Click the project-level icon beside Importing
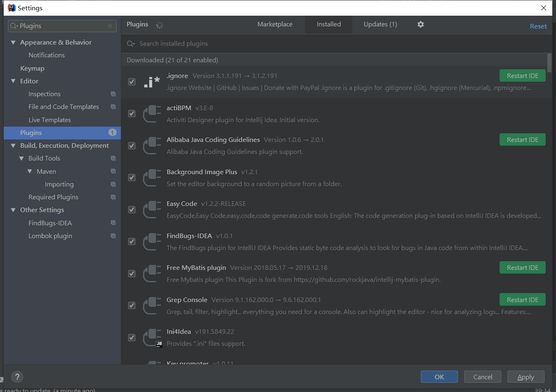Screen dimensions: 556x392 (x=113, y=184)
